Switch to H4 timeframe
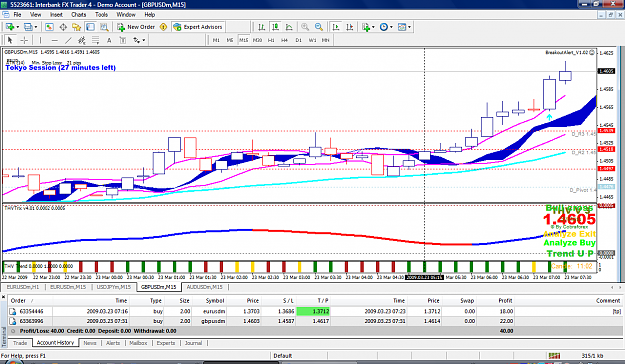The height and width of the screenshot is (364, 625). [284, 40]
